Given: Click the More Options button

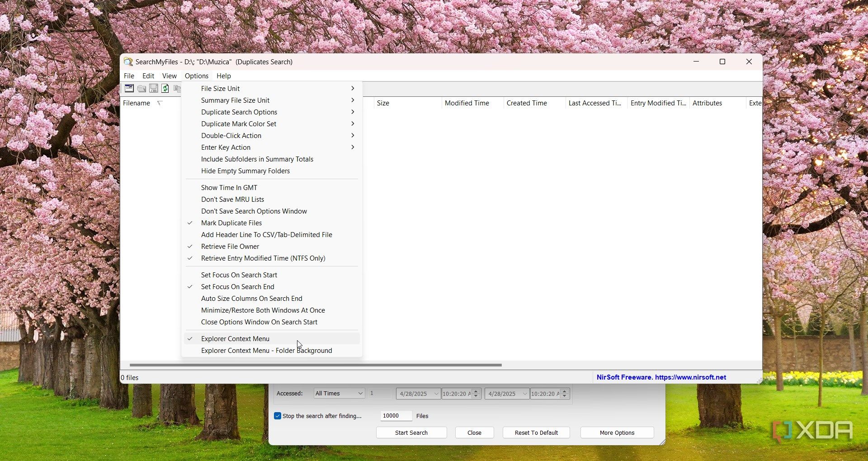Looking at the screenshot, I should (x=617, y=433).
